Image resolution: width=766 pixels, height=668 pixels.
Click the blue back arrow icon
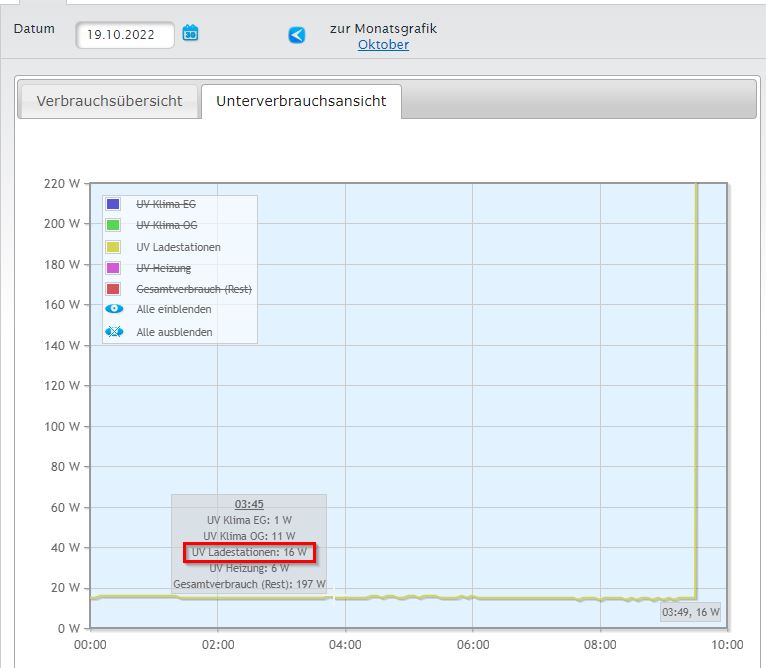pyautogui.click(x=297, y=35)
